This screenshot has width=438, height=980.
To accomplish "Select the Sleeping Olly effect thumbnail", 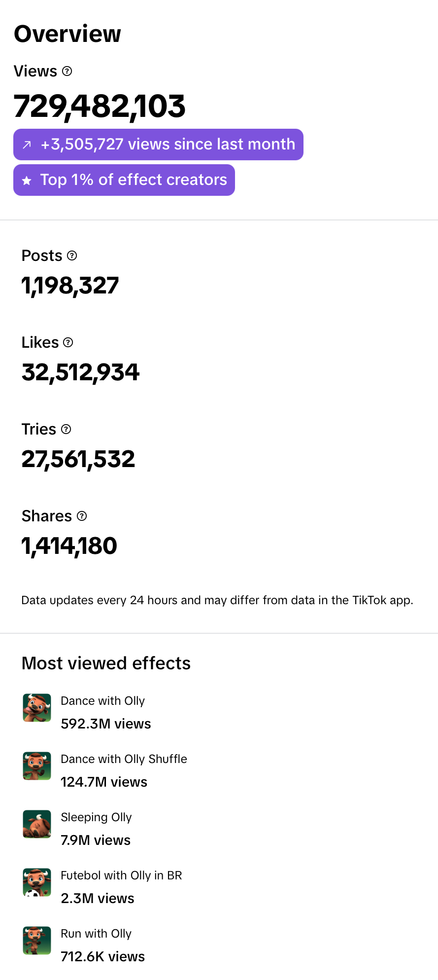I will coord(37,824).
